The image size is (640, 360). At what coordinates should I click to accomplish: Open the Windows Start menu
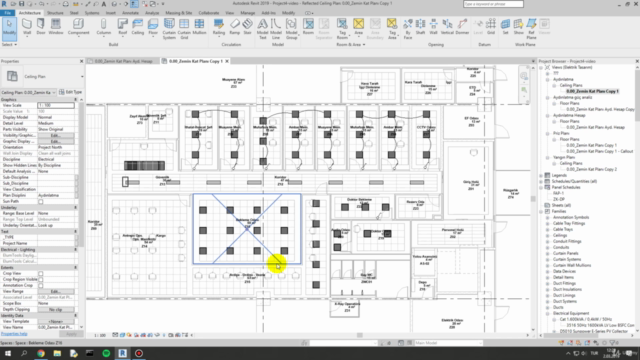tap(8, 353)
